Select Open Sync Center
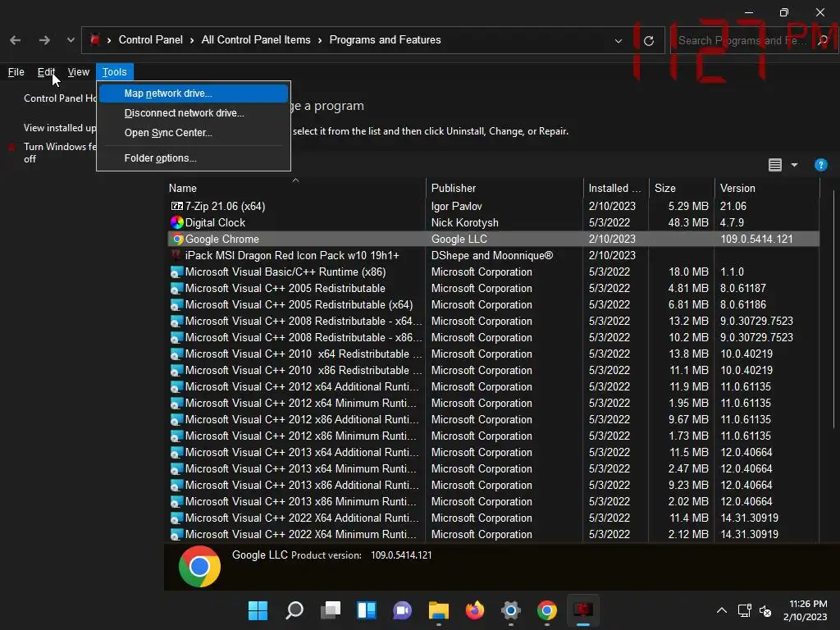This screenshot has height=630, width=840. (194, 133)
